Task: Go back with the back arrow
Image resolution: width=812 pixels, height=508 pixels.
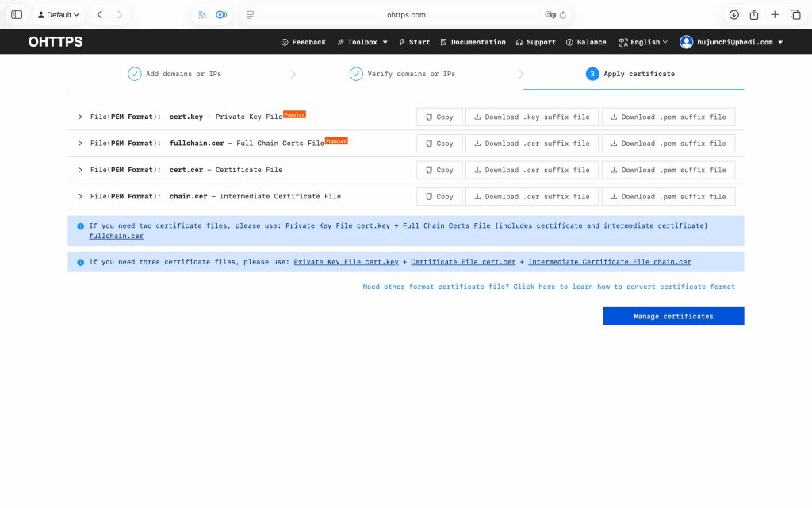Action: pos(99,14)
